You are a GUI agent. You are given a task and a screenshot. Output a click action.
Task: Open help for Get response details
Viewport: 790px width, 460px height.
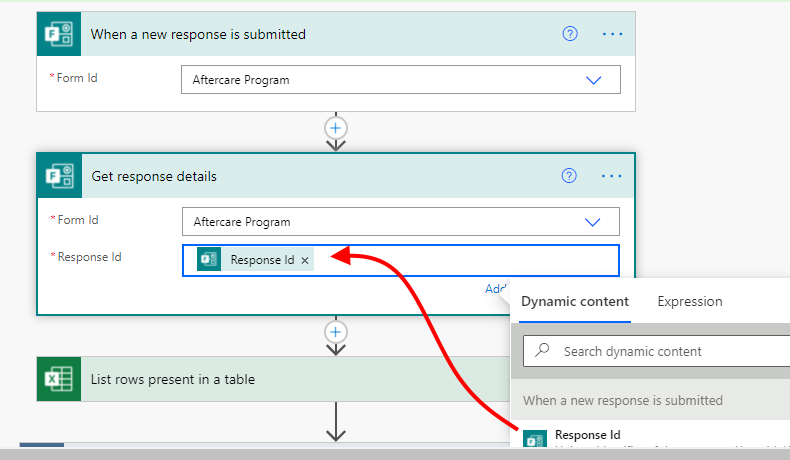pyautogui.click(x=569, y=176)
